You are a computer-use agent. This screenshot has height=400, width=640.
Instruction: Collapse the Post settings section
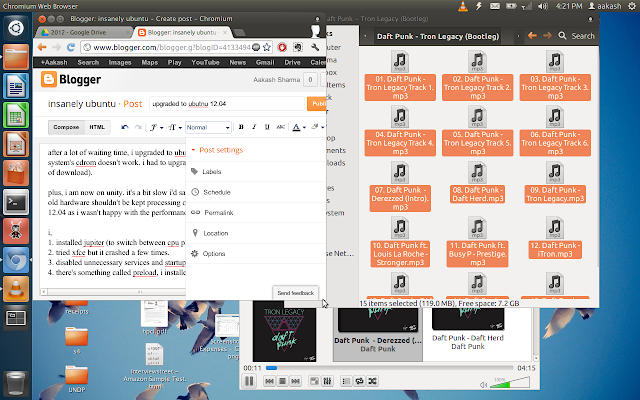[x=217, y=150]
